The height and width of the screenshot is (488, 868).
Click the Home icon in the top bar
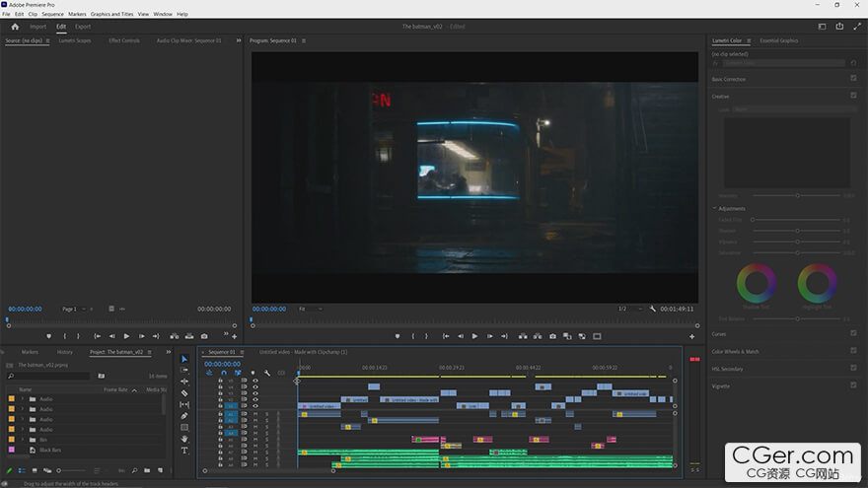pos(15,27)
